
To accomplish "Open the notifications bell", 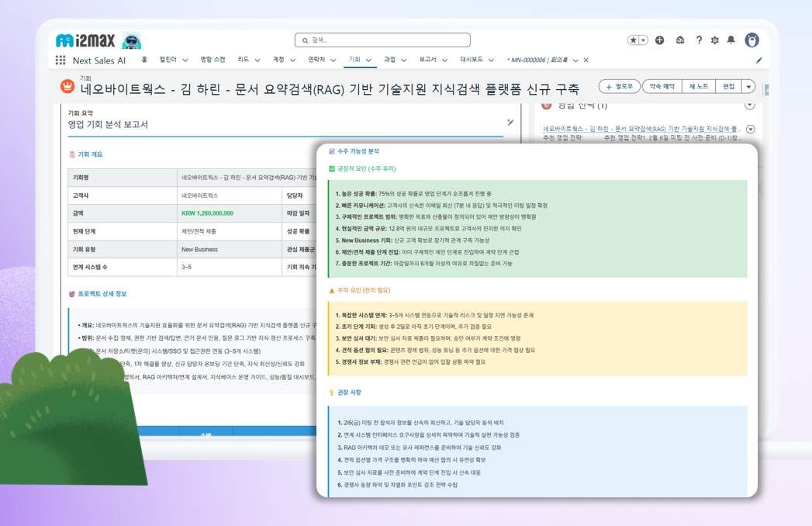I will point(731,40).
